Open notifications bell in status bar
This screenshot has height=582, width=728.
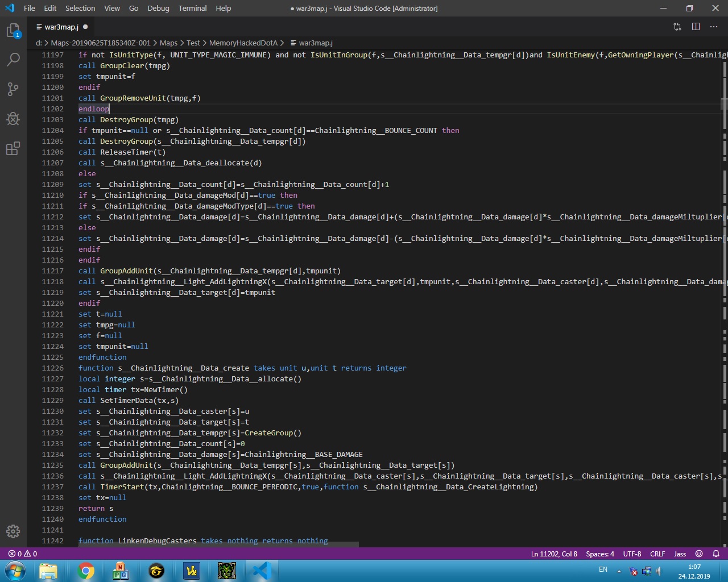716,554
